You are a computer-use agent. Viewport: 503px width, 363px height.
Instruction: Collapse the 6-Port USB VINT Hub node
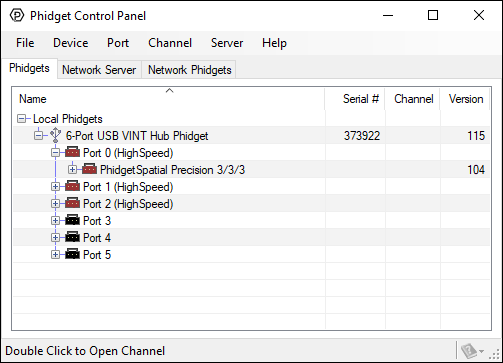[39, 136]
